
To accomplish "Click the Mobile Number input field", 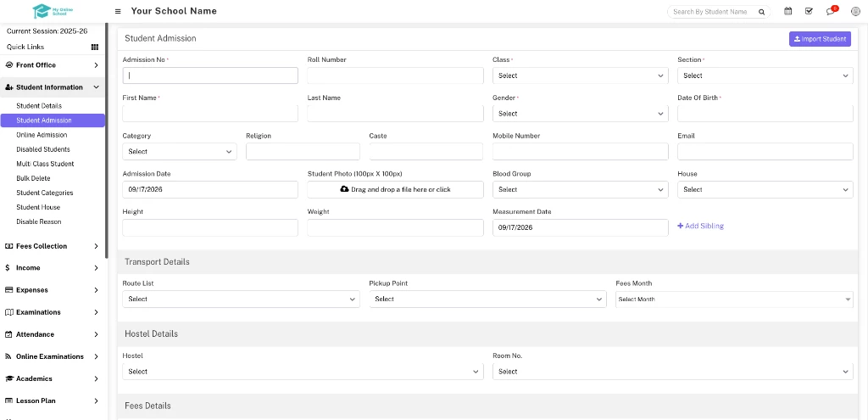I will tap(580, 151).
